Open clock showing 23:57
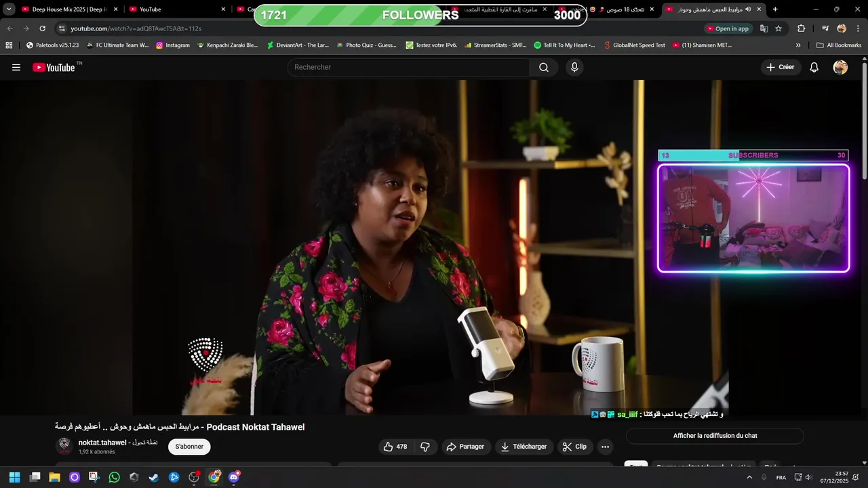 834,477
